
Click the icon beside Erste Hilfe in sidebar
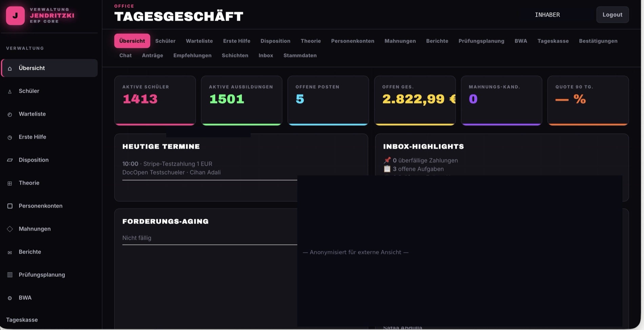[x=10, y=137]
